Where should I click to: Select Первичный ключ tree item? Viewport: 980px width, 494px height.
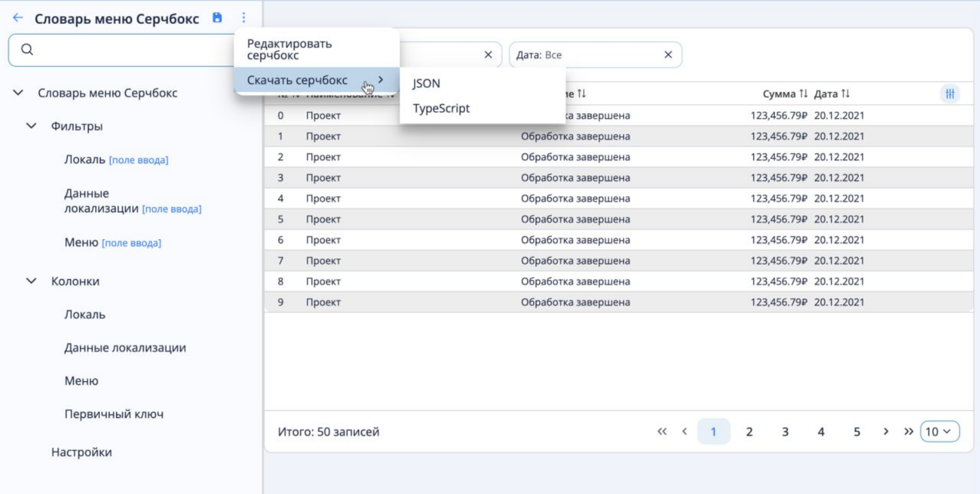coord(114,414)
